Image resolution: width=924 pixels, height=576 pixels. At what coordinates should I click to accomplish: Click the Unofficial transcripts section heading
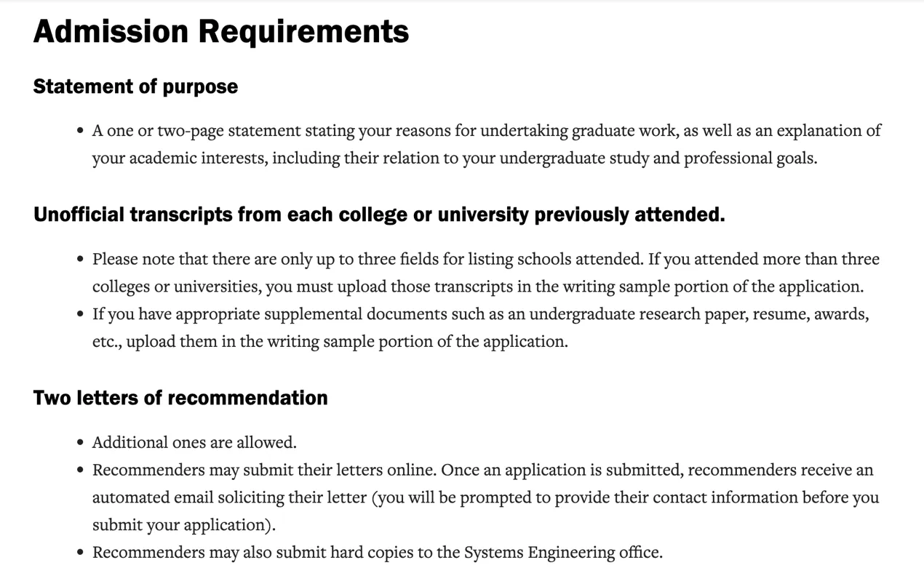(378, 215)
